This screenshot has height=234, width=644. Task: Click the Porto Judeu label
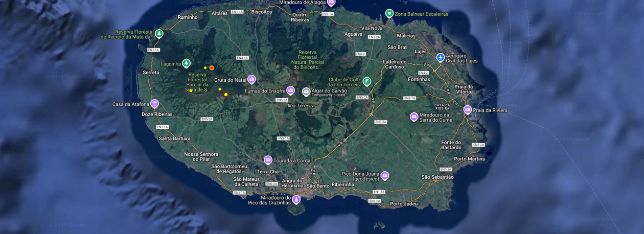pyautogui.click(x=403, y=204)
